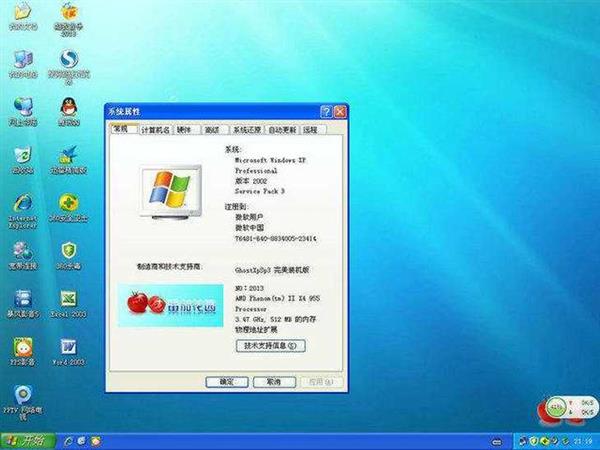Select the Word 2003 desktop icon
Screen dimensions: 600x450
click(x=69, y=352)
